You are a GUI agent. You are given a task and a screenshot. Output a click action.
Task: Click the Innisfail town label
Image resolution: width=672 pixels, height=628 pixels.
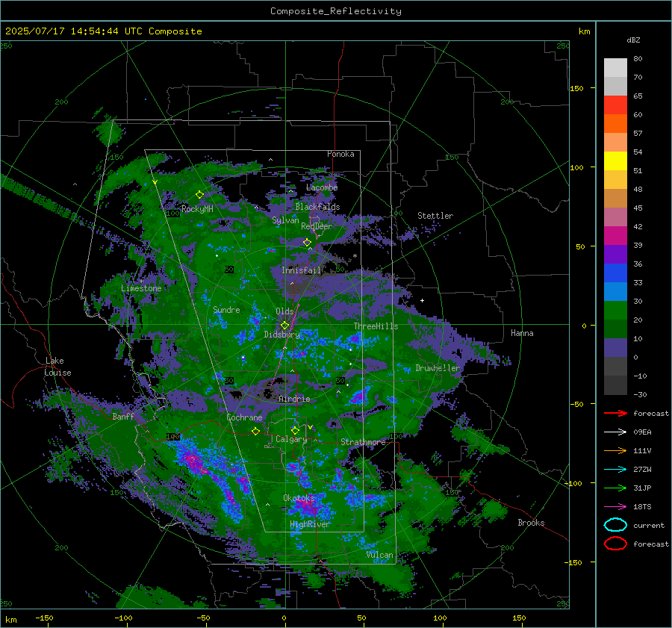302,270
